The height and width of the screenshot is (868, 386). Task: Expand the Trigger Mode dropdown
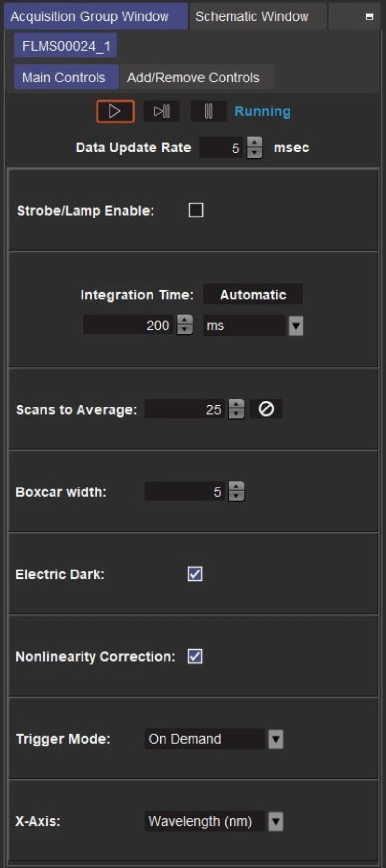point(276,739)
